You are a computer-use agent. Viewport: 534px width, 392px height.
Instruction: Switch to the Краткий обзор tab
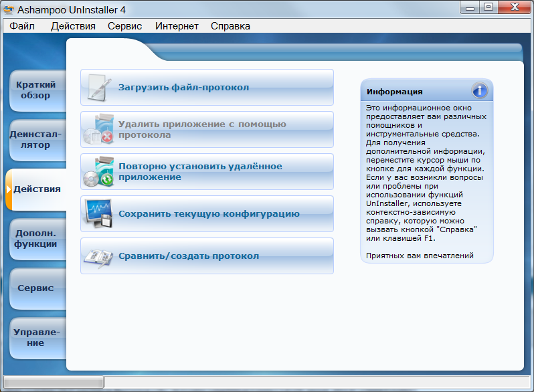click(x=36, y=90)
